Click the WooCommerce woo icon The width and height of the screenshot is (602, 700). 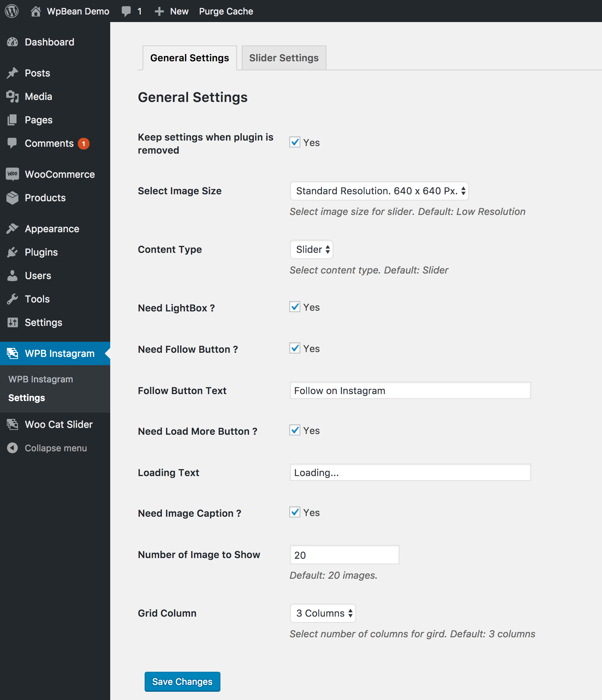(12, 174)
